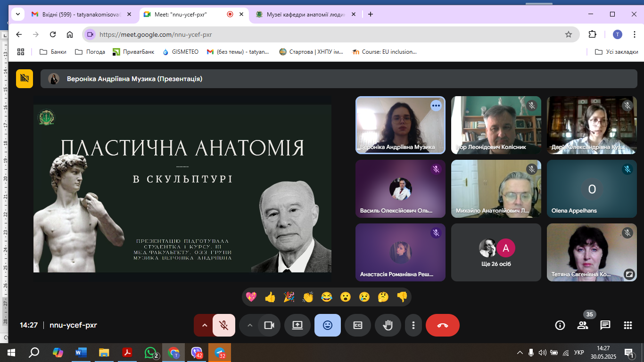
Task: Expand video settings arrow beside camera
Action: (249, 325)
